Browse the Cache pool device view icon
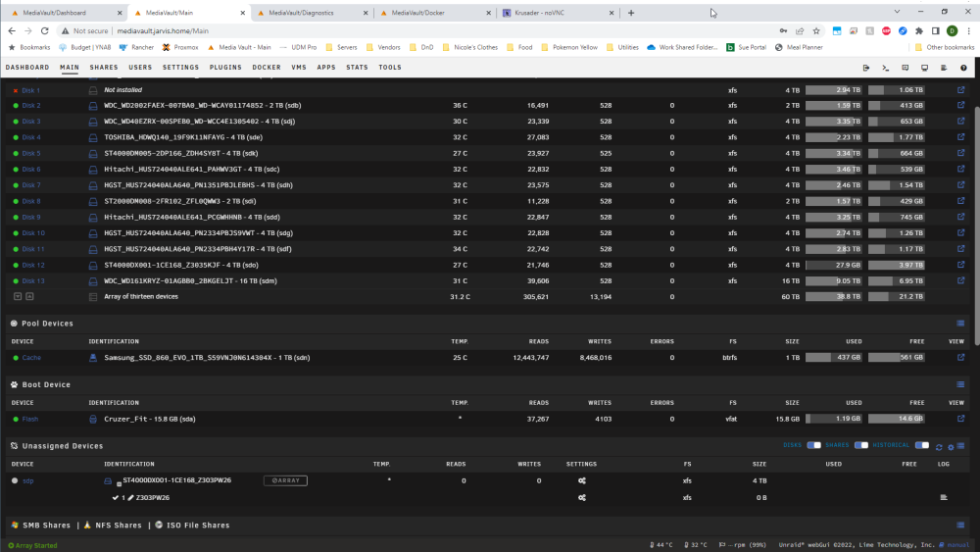 [960, 358]
